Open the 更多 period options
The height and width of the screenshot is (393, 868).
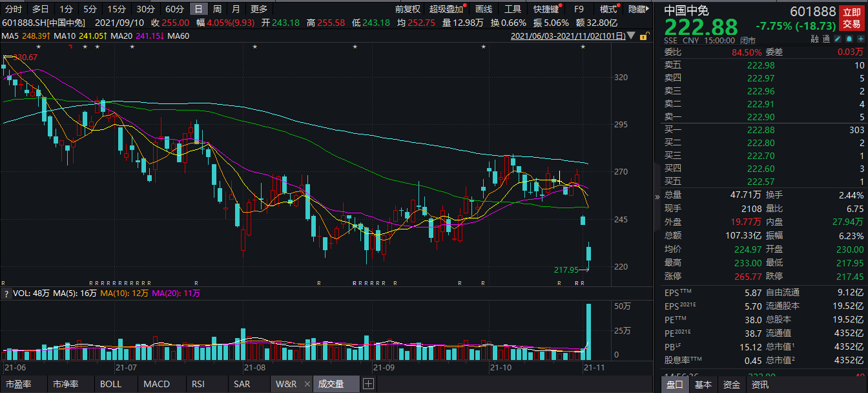click(258, 9)
